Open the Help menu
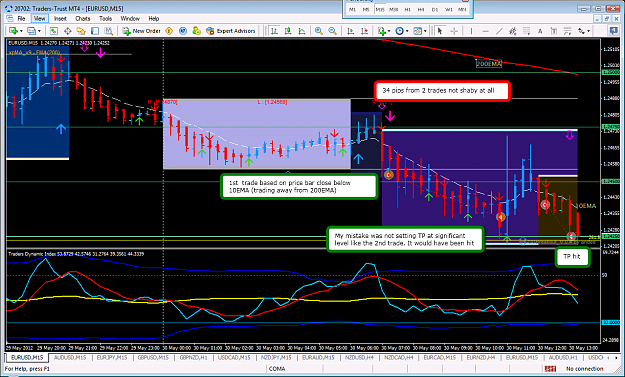The width and height of the screenshot is (625, 377). pyautogui.click(x=153, y=18)
